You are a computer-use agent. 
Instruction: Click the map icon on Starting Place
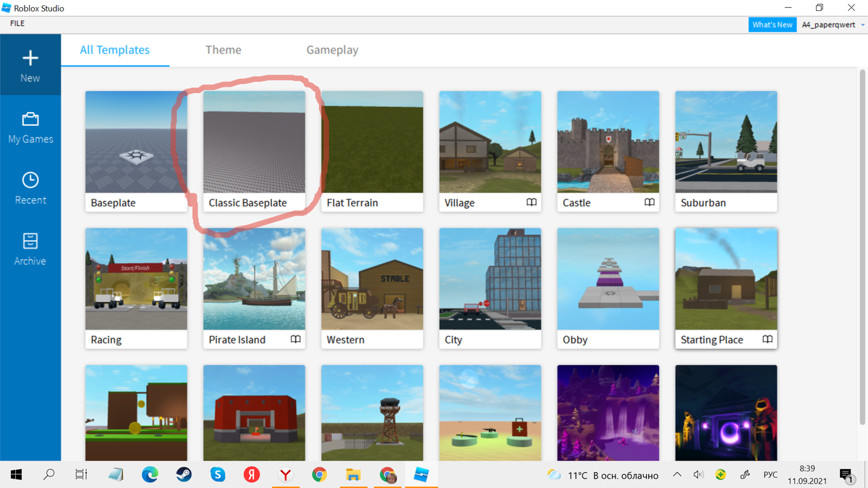coord(767,339)
